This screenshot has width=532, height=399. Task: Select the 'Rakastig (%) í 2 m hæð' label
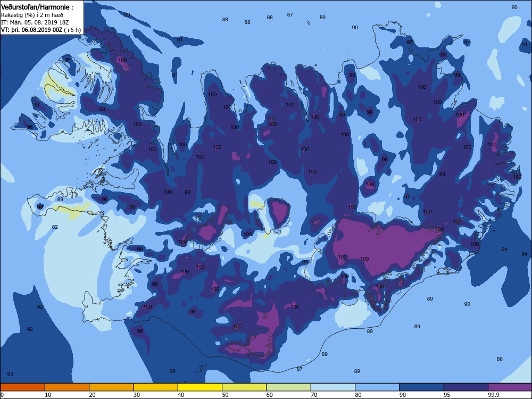tap(32, 15)
